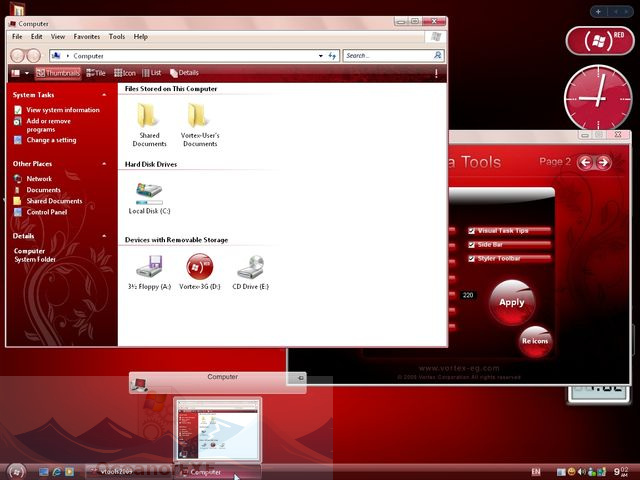Click the volume speaker tray icon

(x=582, y=472)
